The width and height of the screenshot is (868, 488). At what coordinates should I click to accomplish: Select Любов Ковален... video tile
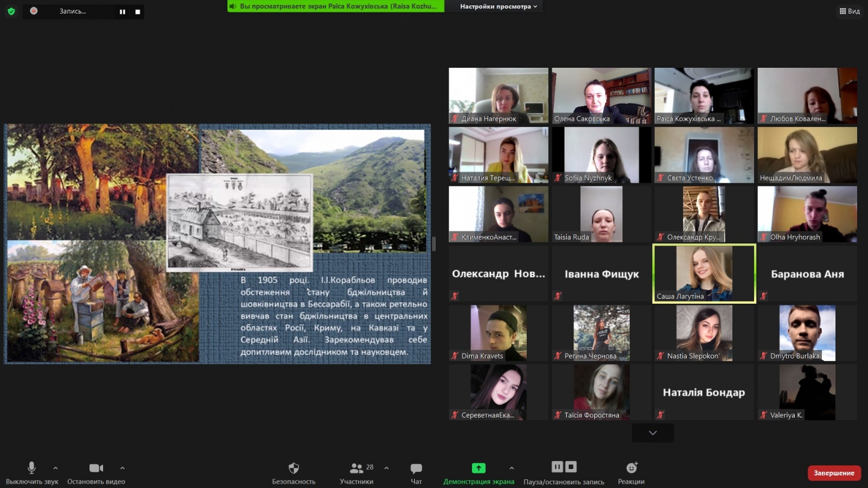click(x=807, y=95)
